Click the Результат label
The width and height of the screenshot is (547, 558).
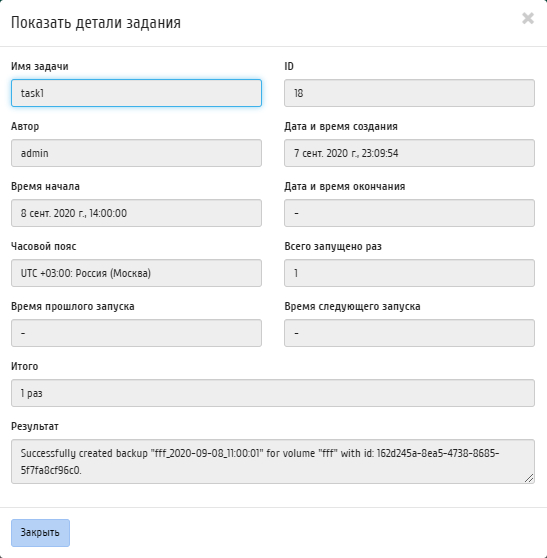35,426
